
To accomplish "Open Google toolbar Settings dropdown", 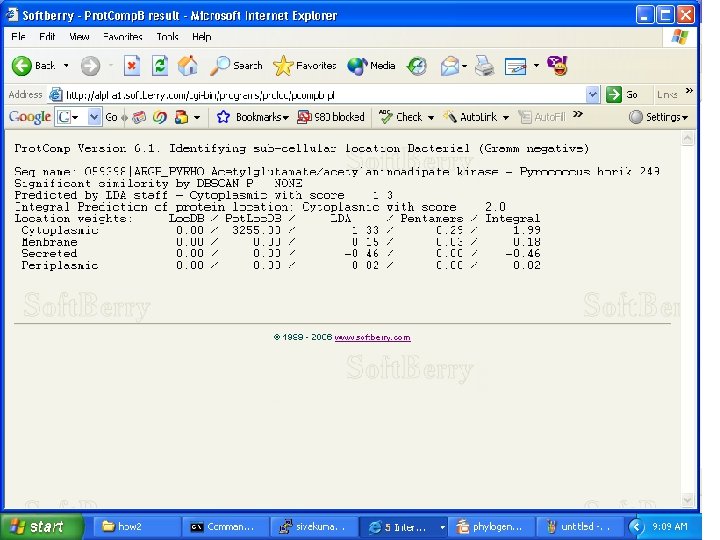I will pyautogui.click(x=658, y=117).
